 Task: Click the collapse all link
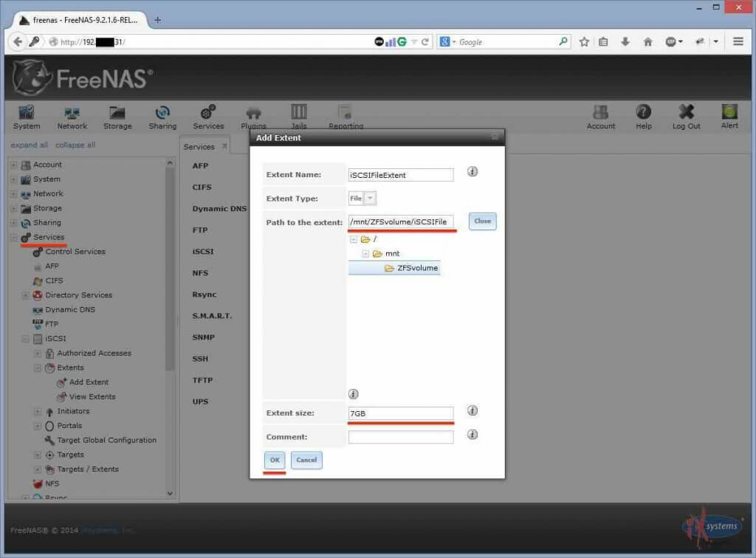[x=75, y=145]
